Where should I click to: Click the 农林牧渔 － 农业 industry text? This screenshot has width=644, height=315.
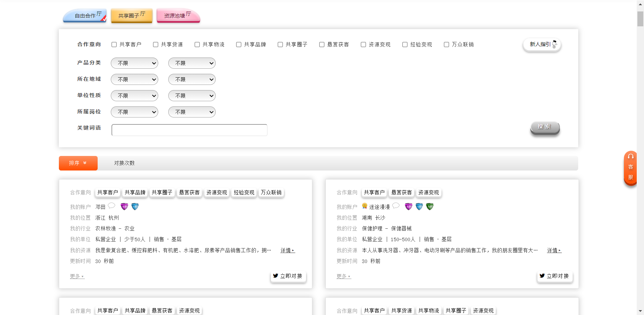click(115, 229)
